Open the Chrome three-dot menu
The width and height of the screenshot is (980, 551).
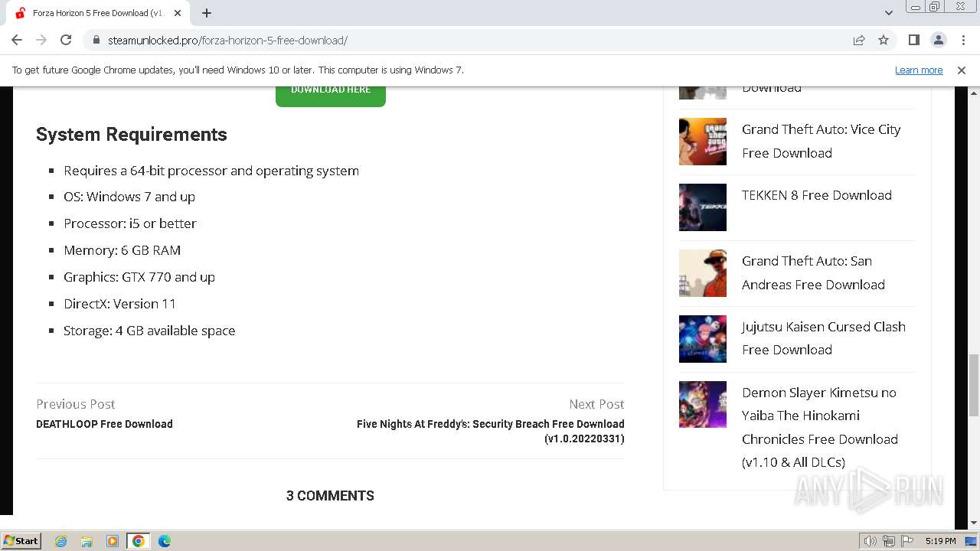point(962,40)
